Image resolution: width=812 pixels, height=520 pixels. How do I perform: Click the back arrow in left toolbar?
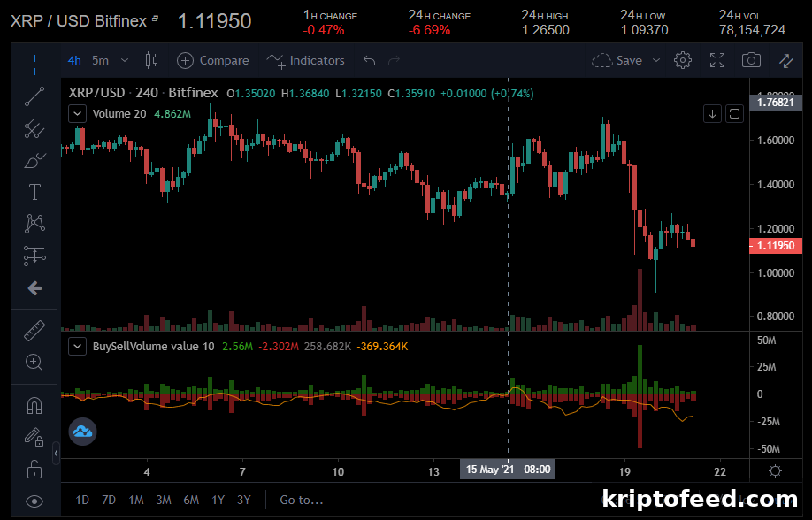coord(34,288)
